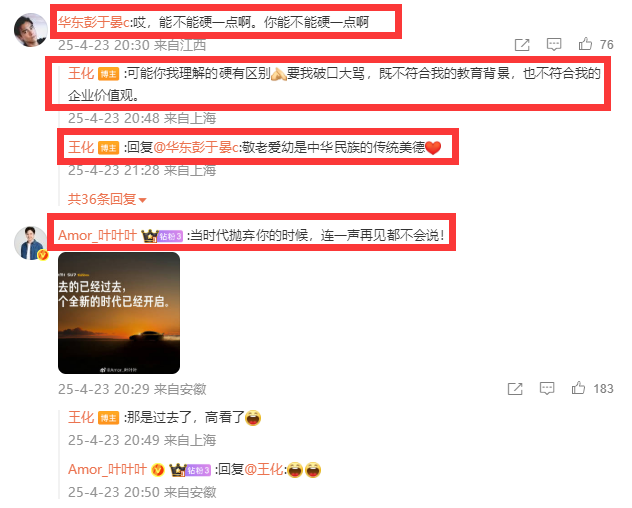632x508 pixels.
Task: Click 华东彭于晏c profile avatar
Action: tap(31, 30)
